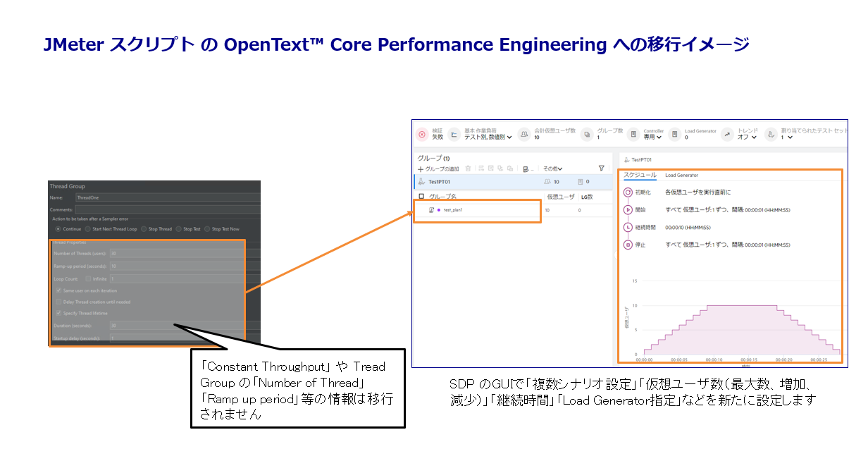Toggle the Infinite loop count checkbox
The image size is (868, 461).
[88, 279]
